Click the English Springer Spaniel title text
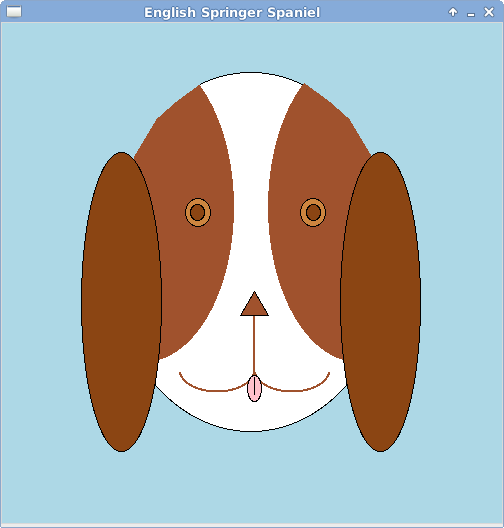 point(232,12)
